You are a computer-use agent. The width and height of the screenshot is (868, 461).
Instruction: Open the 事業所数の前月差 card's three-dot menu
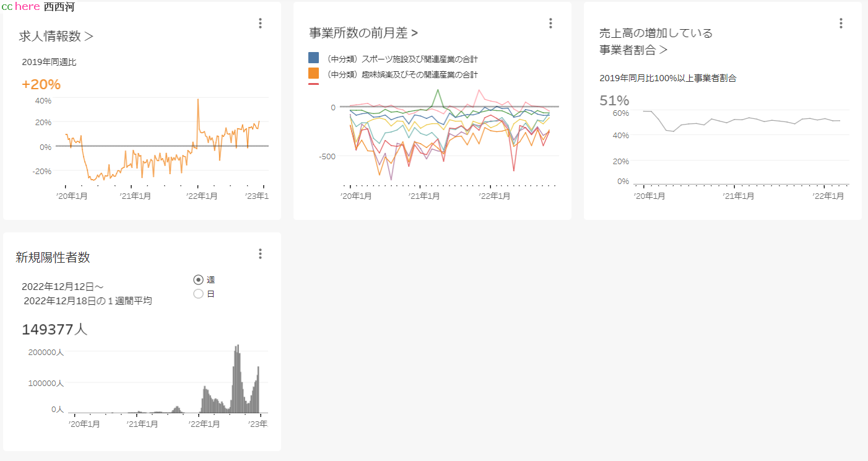click(x=550, y=23)
